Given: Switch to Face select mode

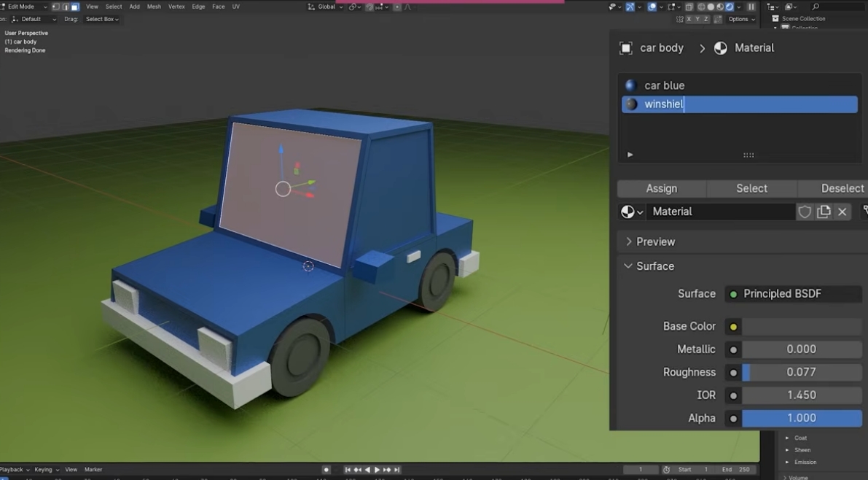Looking at the screenshot, I should tap(76, 7).
